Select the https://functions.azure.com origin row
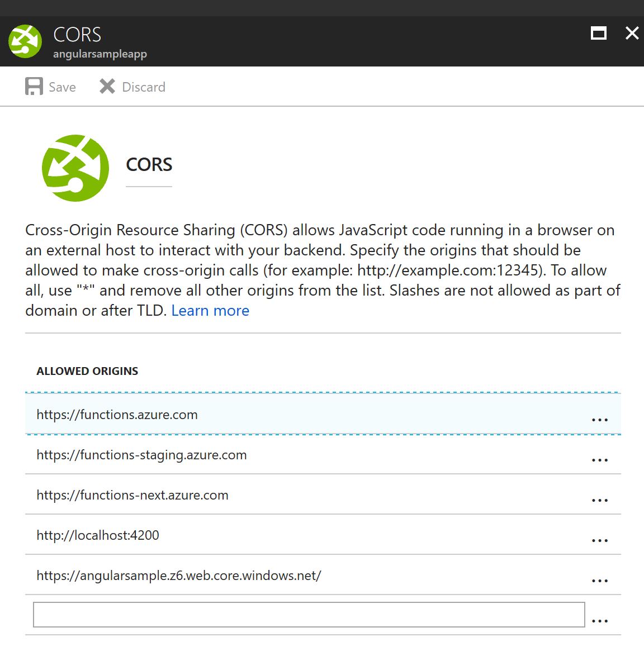 (323, 413)
